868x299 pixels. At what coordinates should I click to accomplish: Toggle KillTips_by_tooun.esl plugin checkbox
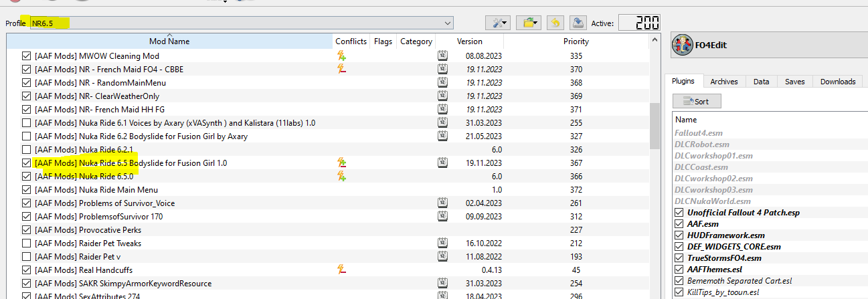679,292
